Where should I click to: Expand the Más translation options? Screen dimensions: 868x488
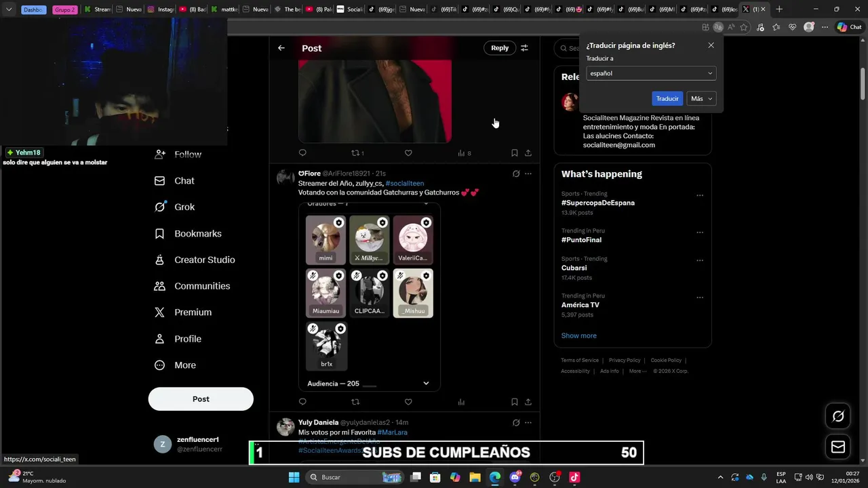[x=701, y=98]
